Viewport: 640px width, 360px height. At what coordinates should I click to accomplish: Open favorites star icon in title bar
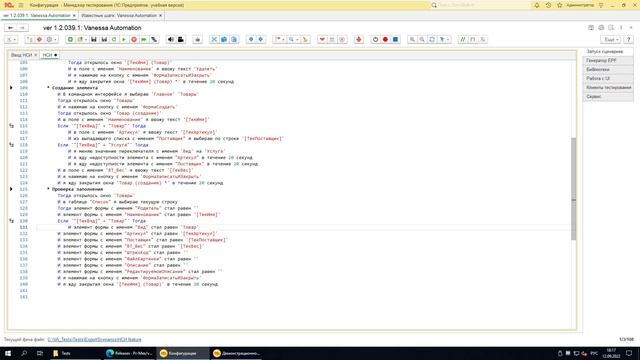point(560,5)
